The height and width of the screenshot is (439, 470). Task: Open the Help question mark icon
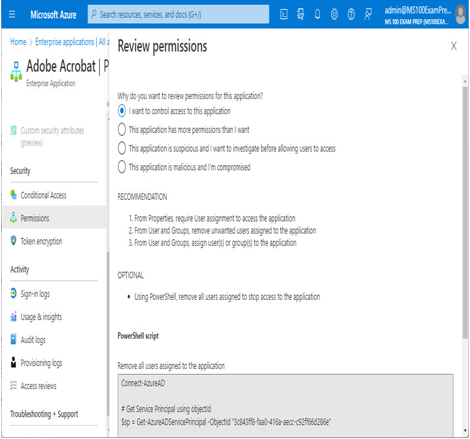click(351, 14)
